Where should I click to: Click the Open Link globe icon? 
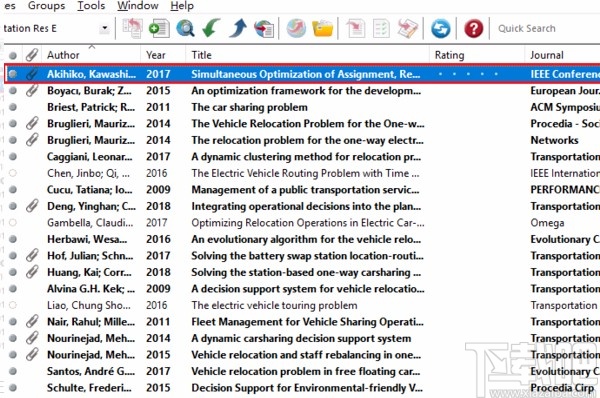tap(296, 28)
